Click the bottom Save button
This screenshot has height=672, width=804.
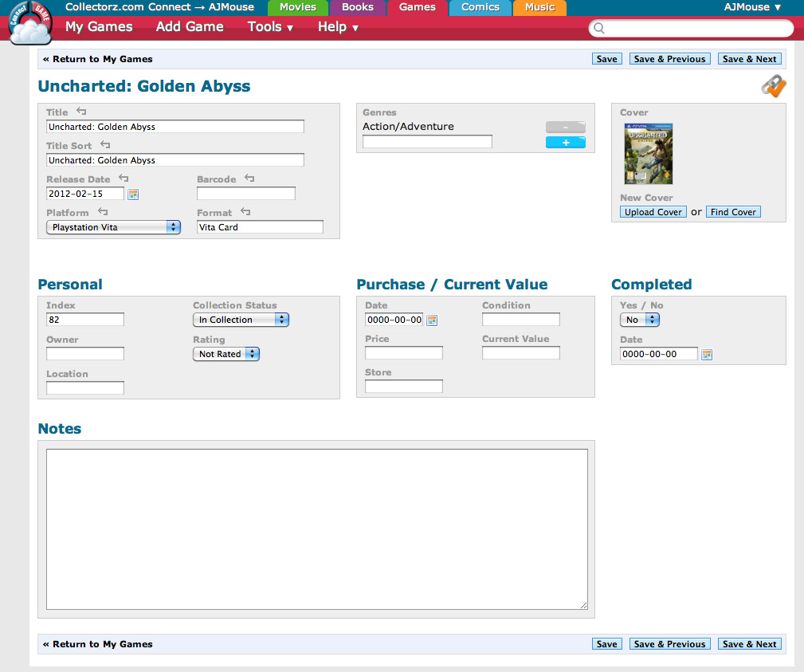607,644
